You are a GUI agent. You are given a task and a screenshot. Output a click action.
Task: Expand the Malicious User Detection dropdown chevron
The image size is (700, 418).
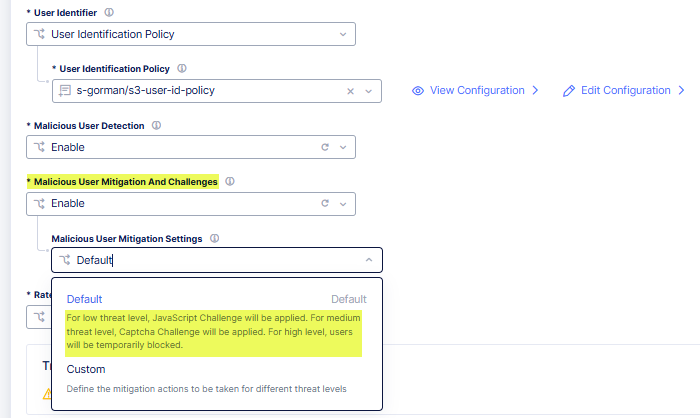(343, 147)
